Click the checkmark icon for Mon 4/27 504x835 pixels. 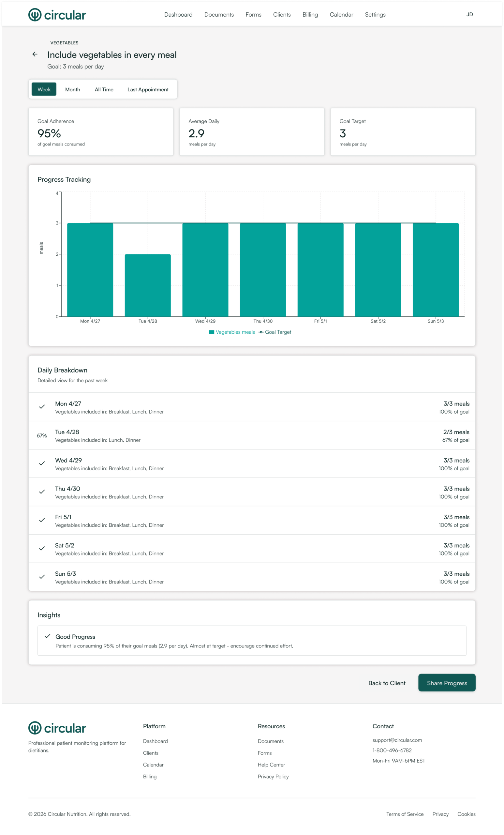coord(42,407)
